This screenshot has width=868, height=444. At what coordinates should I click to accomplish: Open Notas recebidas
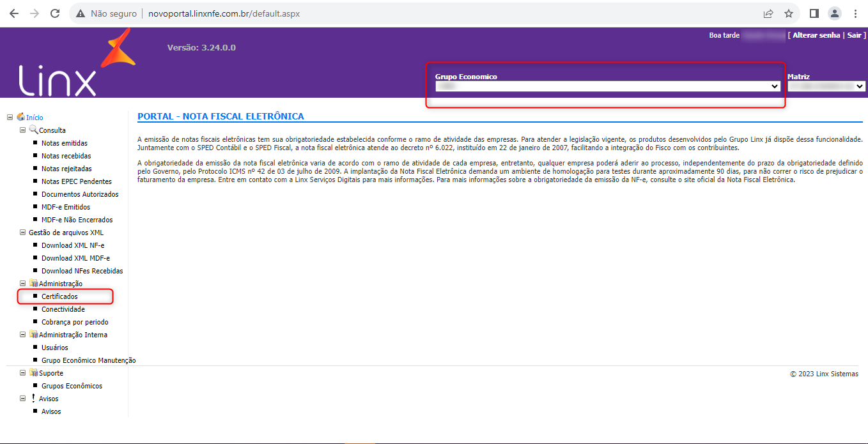(66, 156)
